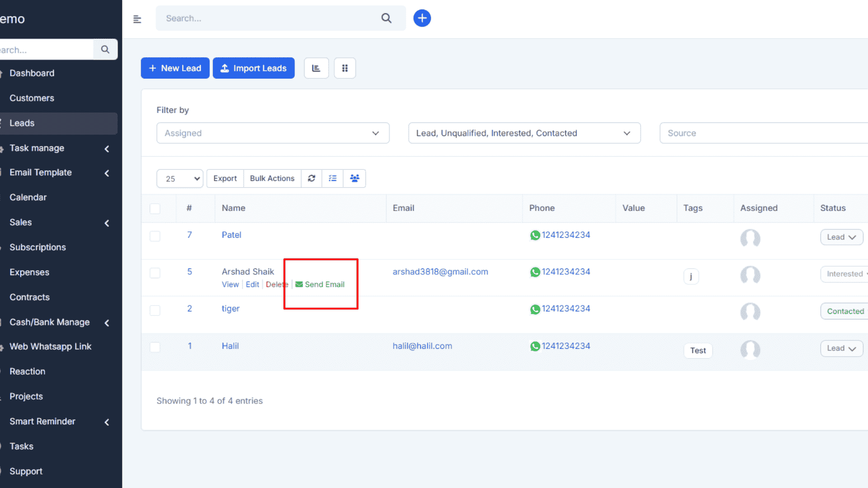Click View link under Arshad Shaik
Screen dimensions: 868x488
(230, 284)
